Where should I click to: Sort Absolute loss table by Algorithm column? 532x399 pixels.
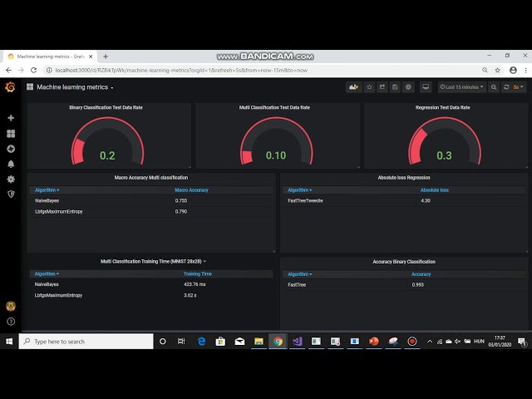[x=300, y=190]
